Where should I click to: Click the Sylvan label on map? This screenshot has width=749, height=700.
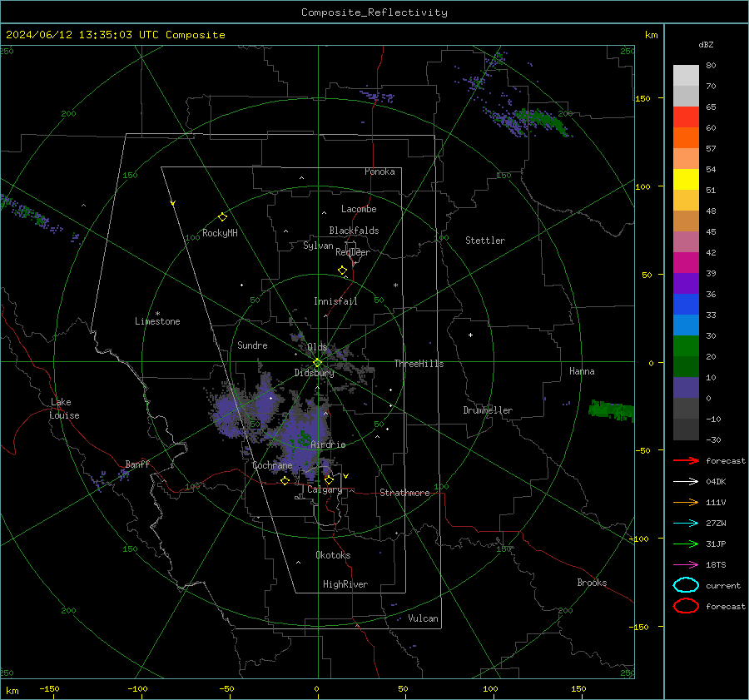318,246
